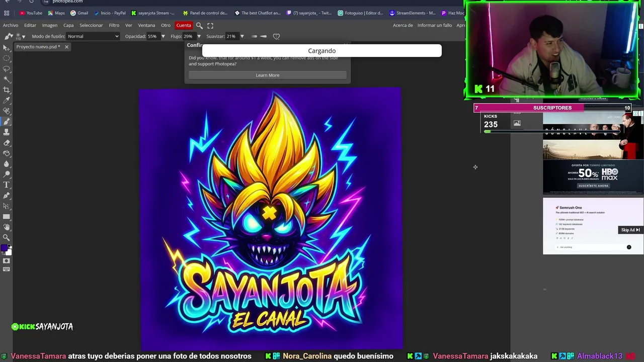
Task: Open the Capa menu
Action: click(x=68, y=26)
